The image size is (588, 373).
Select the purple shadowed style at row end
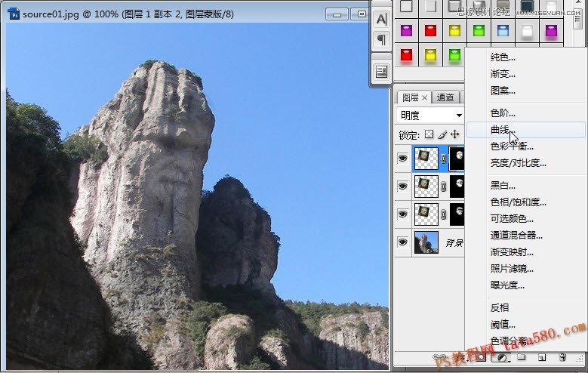pos(551,31)
